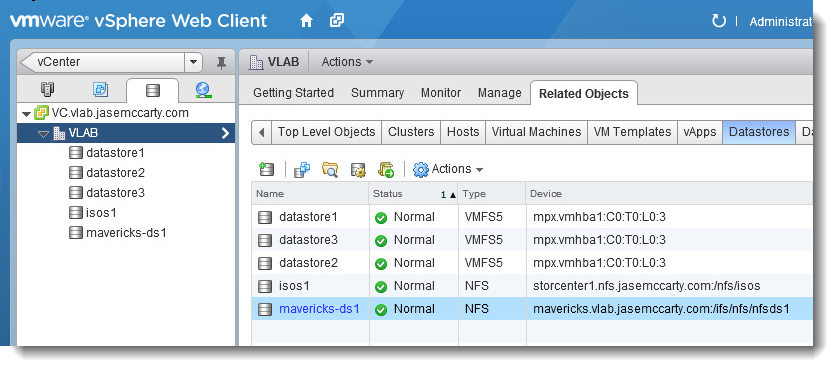Sort by Type column header
Image resolution: width=838 pixels, height=371 pixels.
(x=493, y=194)
